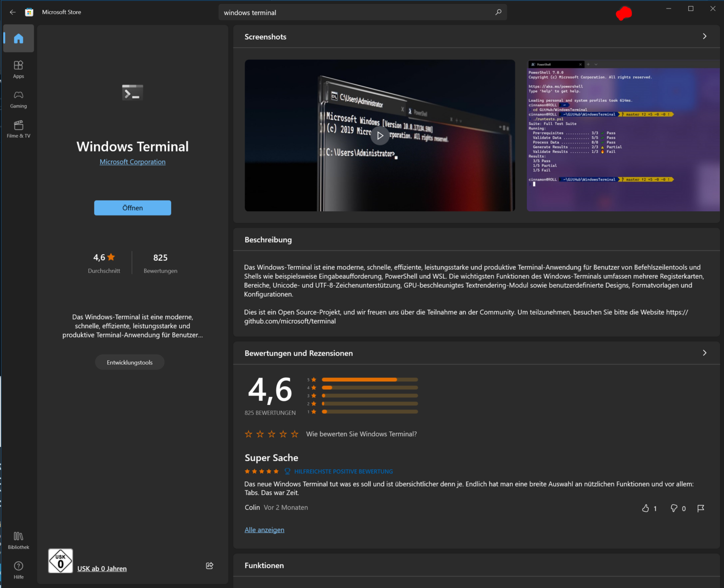
Task: Give a thumbs down to Colin's review
Action: 674,508
